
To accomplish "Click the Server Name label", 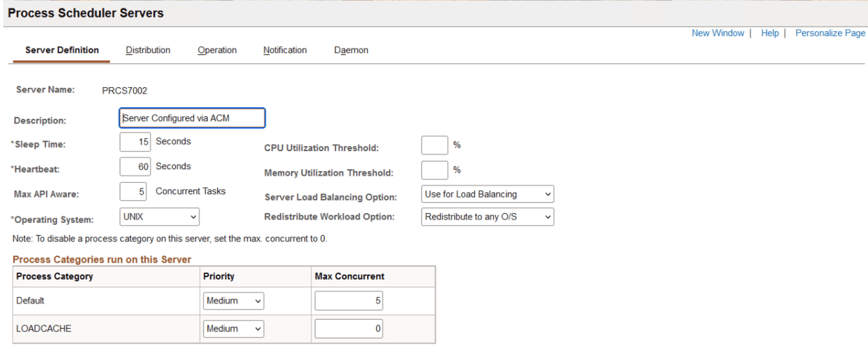I will tap(45, 90).
